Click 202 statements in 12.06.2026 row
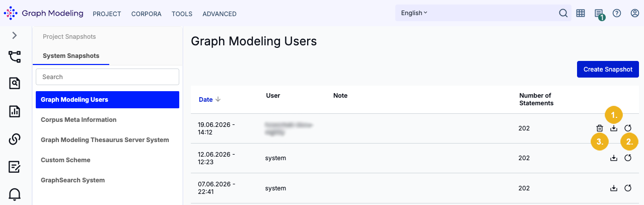The width and height of the screenshot is (644, 205). click(524, 158)
